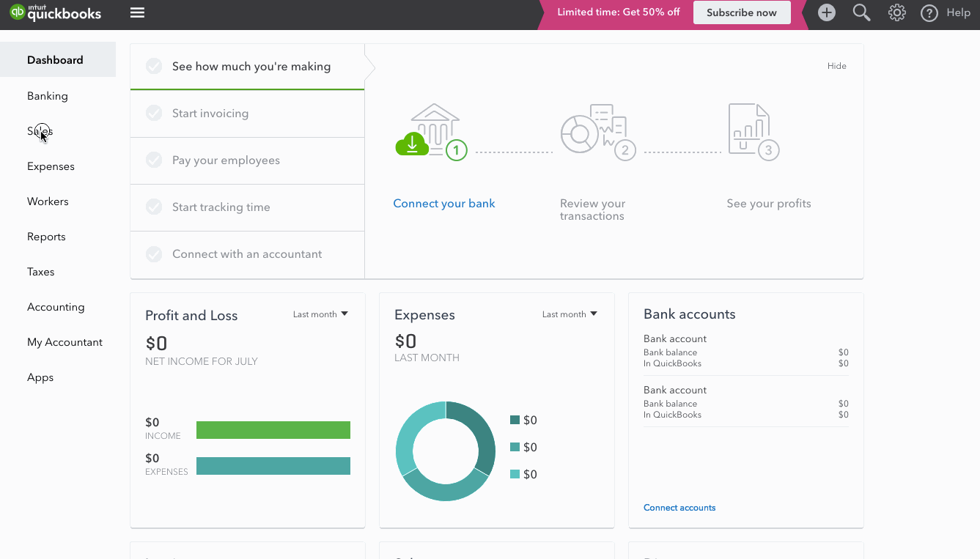
Task: Click the Connect accounts link
Action: pos(679,508)
